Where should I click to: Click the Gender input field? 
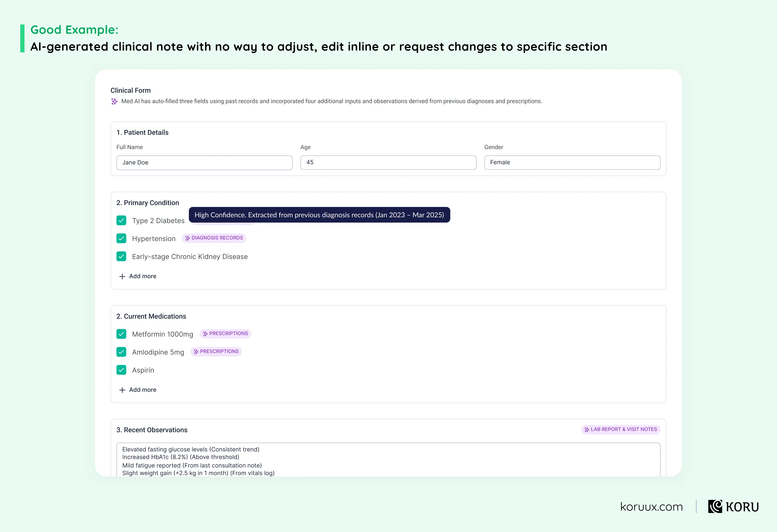click(572, 163)
